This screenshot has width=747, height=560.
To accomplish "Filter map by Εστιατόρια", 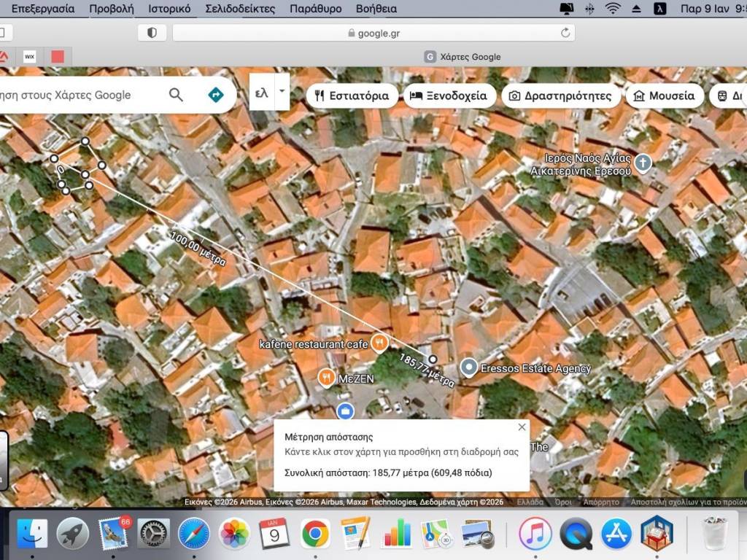I will point(352,96).
